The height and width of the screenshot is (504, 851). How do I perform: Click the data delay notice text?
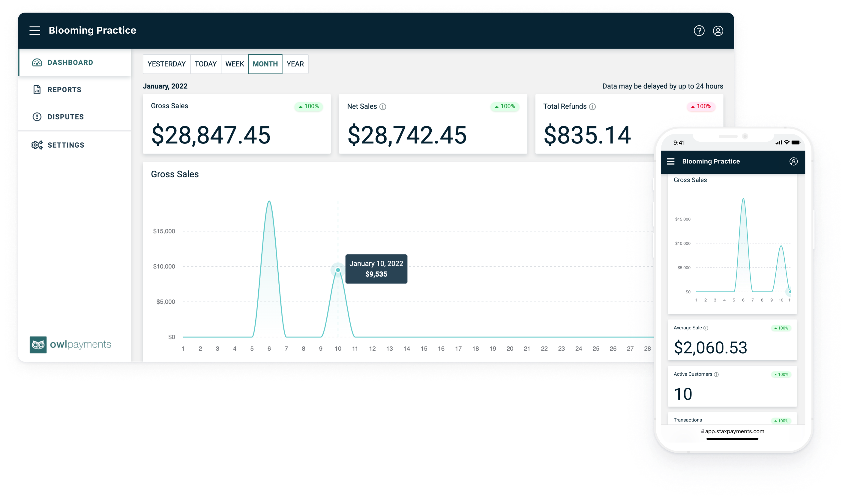[663, 86]
